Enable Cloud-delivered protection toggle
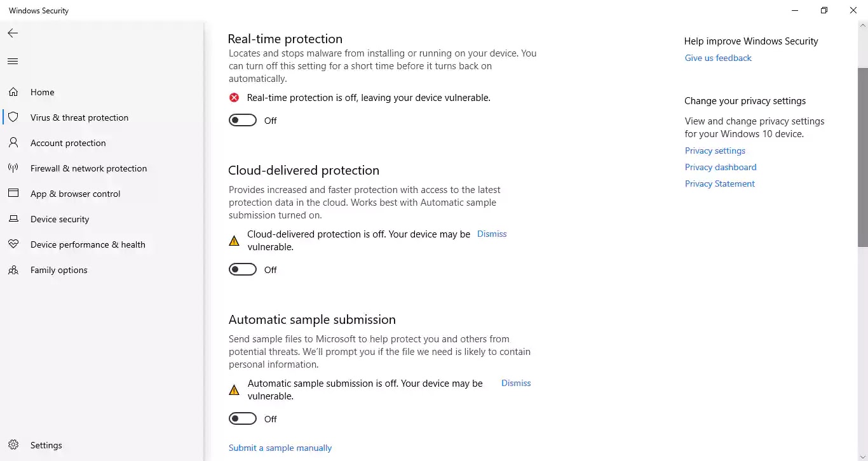The height and width of the screenshot is (461, 868). (x=243, y=270)
